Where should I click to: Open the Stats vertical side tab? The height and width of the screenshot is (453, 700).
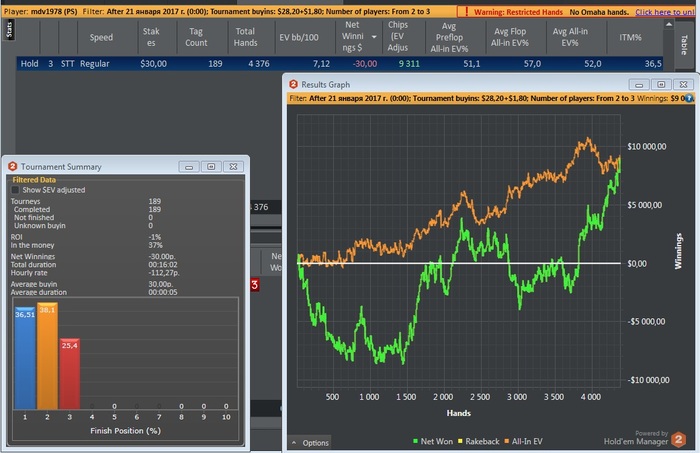[9, 30]
